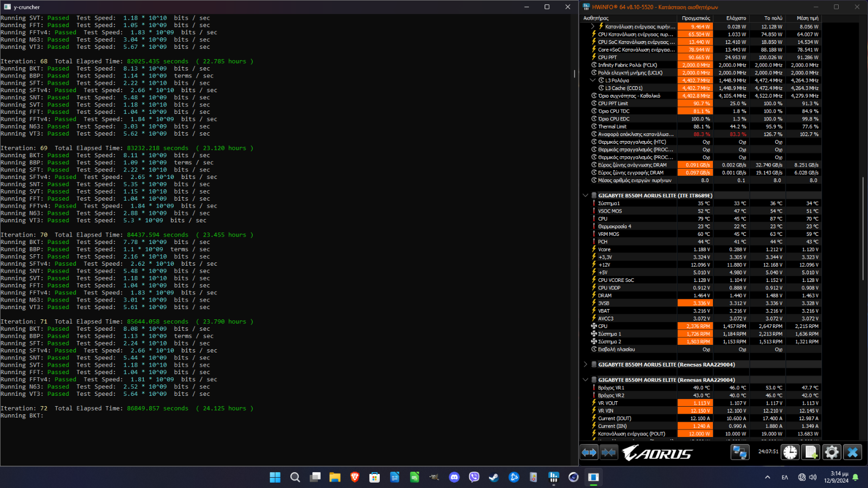The height and width of the screenshot is (488, 868).
Task: Click the Ελάχιστο column header
Action: [x=736, y=18]
